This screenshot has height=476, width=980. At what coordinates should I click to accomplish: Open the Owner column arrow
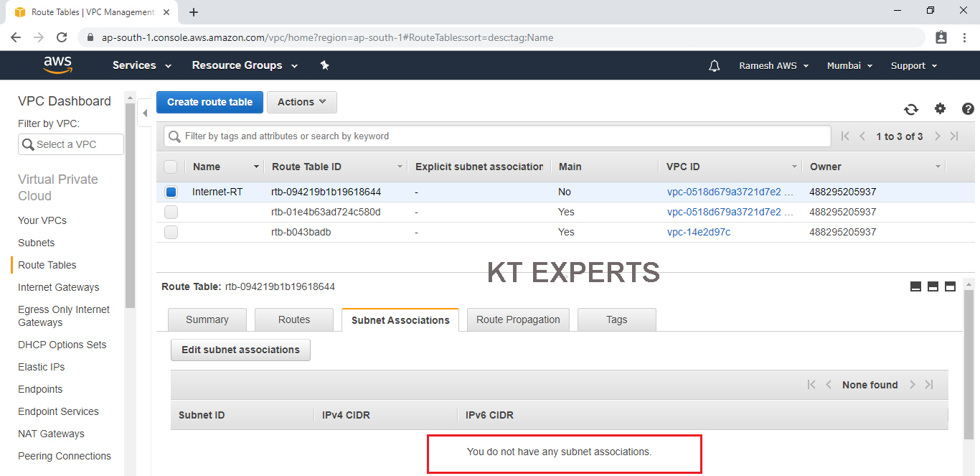tap(938, 167)
